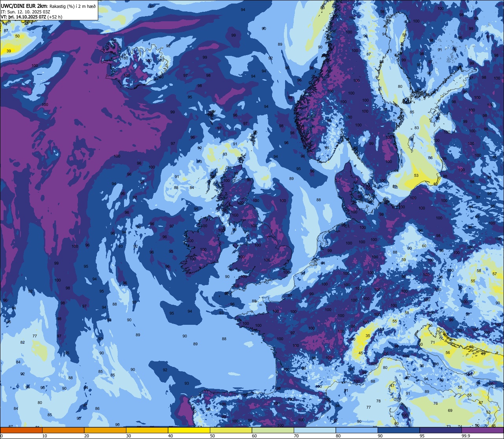Click the 95–99.9 dark navy legend swatch

click(x=441, y=430)
